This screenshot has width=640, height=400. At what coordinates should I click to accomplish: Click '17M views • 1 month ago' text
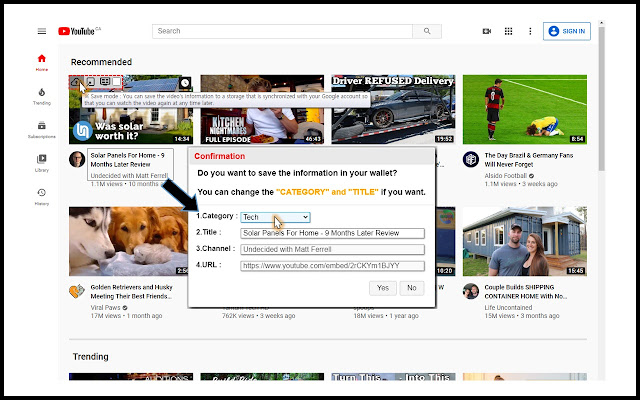[126, 316]
